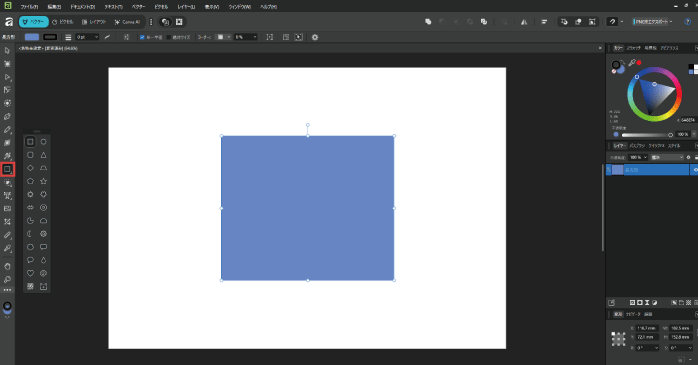Open shear S dropdown in Transform panel
The image size is (698, 365).
(690, 348)
